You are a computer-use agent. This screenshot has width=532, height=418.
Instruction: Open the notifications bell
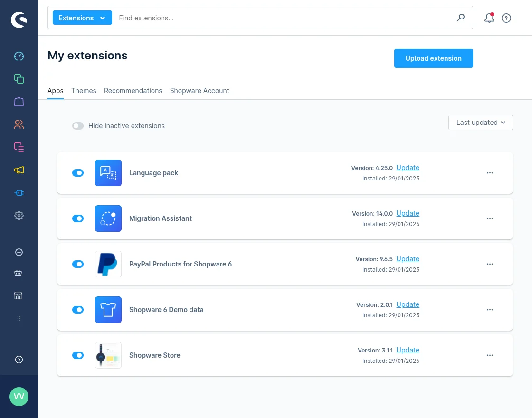(489, 18)
